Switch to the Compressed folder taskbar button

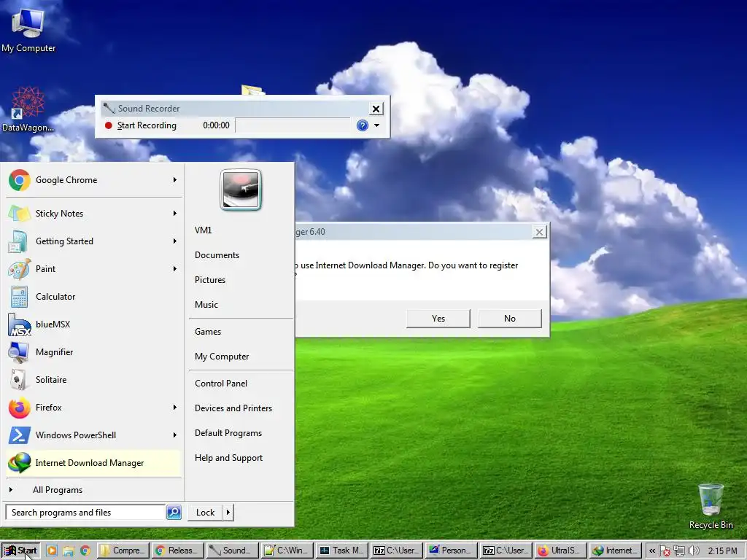point(123,551)
